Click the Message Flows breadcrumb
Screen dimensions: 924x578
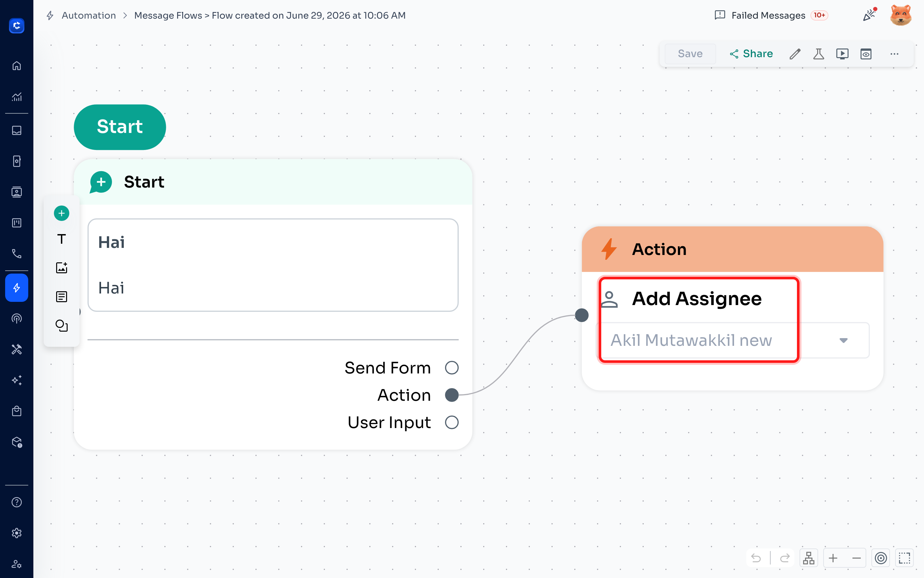[x=168, y=15]
